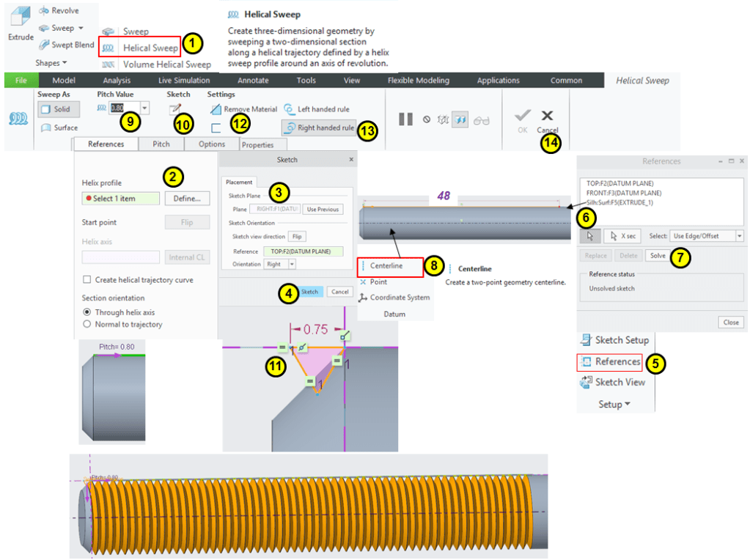750x560 pixels.
Task: Choose Helical Sweep from the sweep list
Action: coord(150,48)
